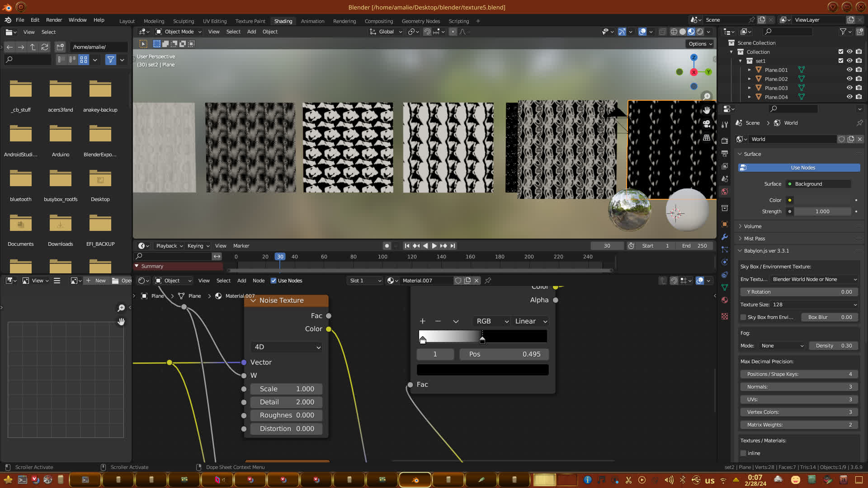868x488 pixels.
Task: Open the 4D dimensions dropdown
Action: (x=287, y=347)
